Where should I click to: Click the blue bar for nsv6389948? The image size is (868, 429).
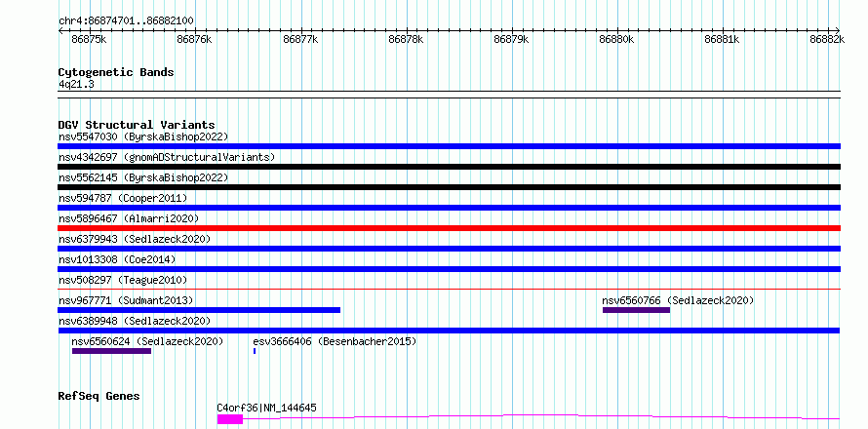click(x=449, y=331)
